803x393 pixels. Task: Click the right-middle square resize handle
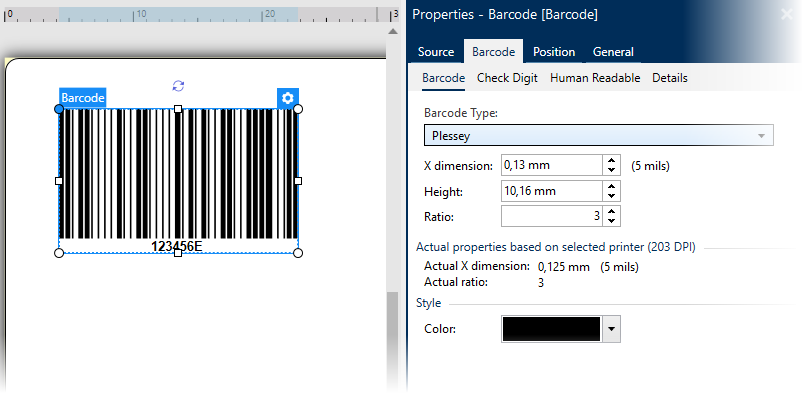[x=298, y=181]
